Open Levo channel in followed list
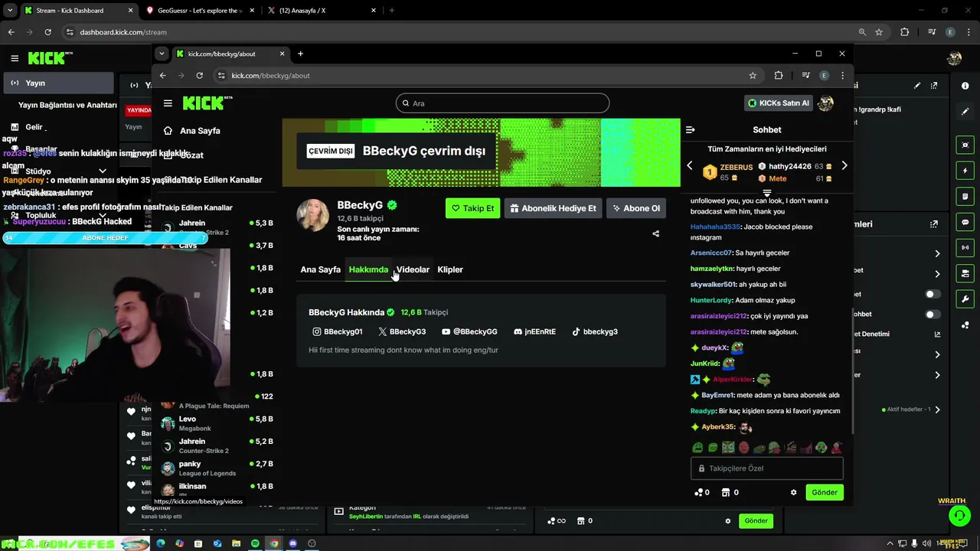 pyautogui.click(x=217, y=423)
